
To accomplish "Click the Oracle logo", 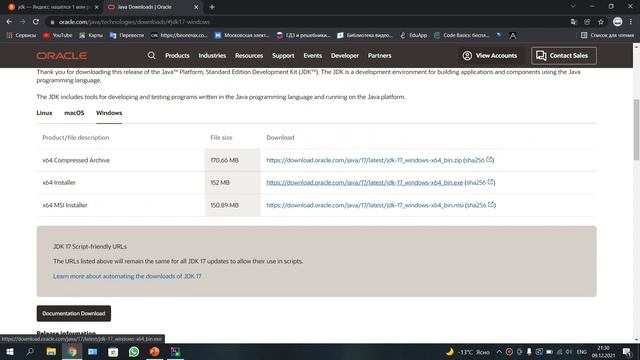I will (x=61, y=56).
